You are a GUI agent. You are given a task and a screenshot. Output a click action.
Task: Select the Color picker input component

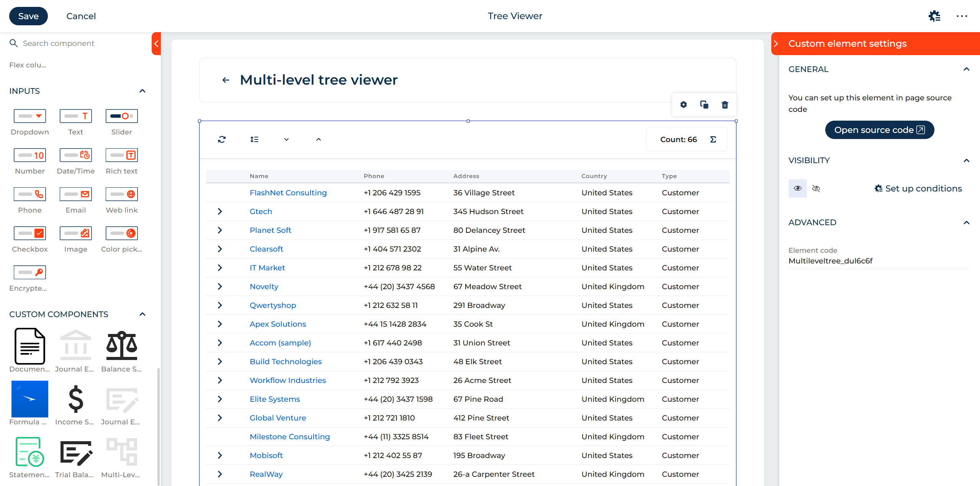(x=122, y=233)
